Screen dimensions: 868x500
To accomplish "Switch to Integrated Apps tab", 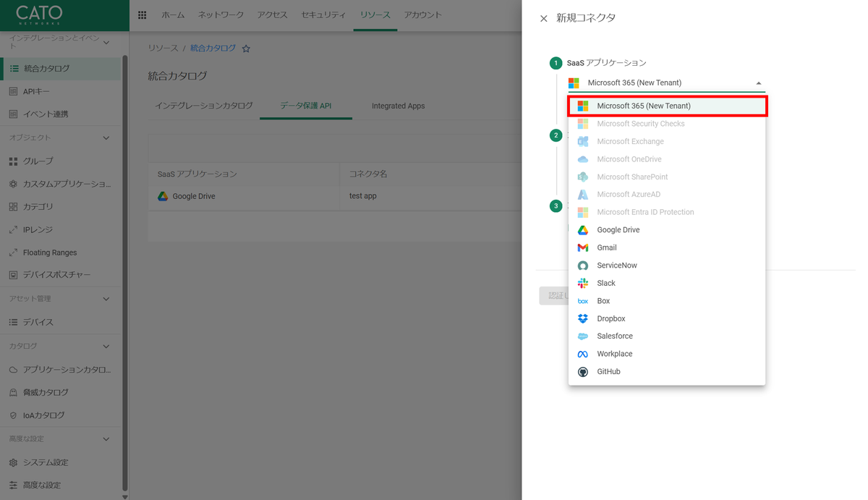I will [x=399, y=106].
